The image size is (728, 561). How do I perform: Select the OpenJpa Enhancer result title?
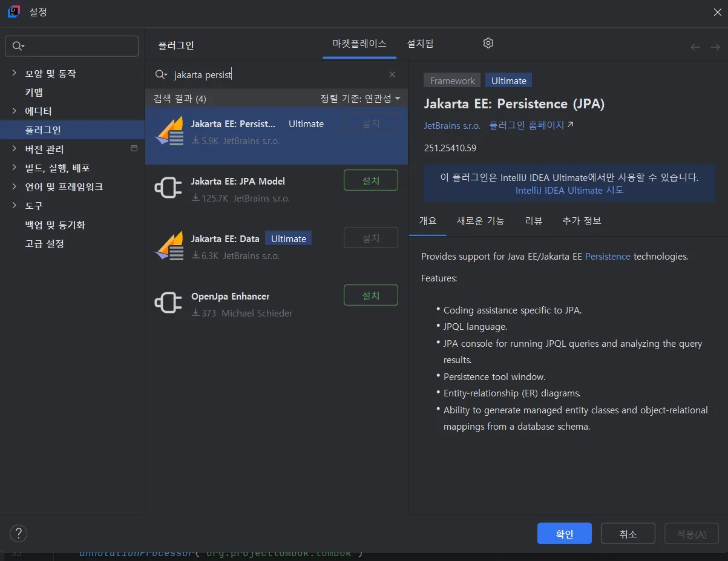pyautogui.click(x=230, y=296)
